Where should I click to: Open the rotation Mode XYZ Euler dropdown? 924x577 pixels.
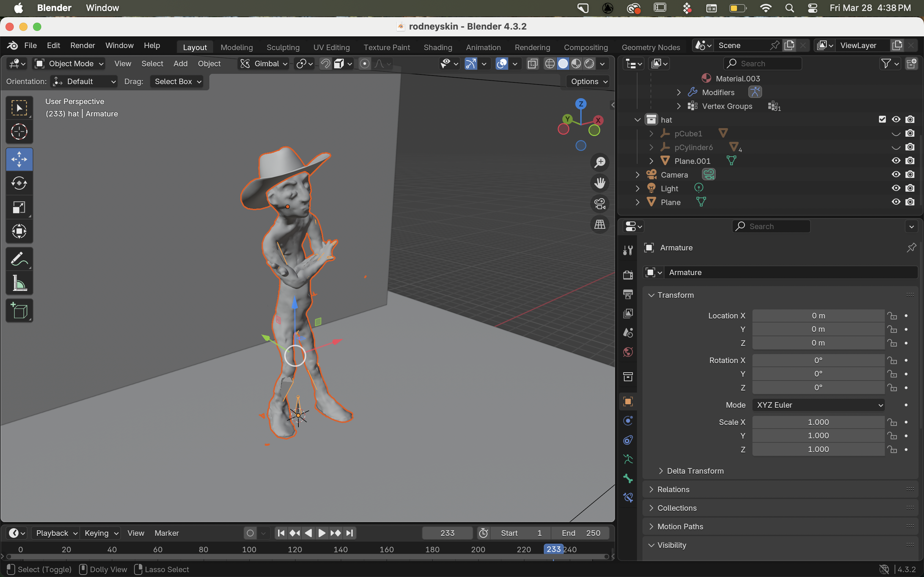(818, 405)
